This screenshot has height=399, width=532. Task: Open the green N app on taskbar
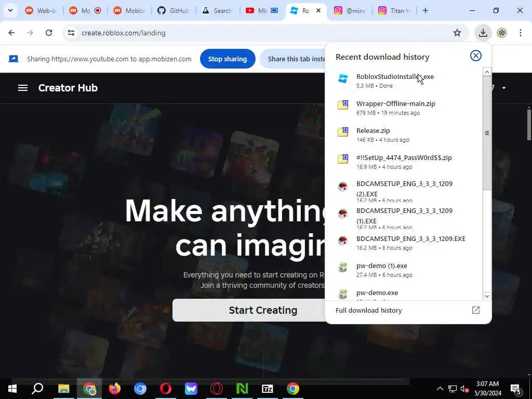pyautogui.click(x=242, y=389)
